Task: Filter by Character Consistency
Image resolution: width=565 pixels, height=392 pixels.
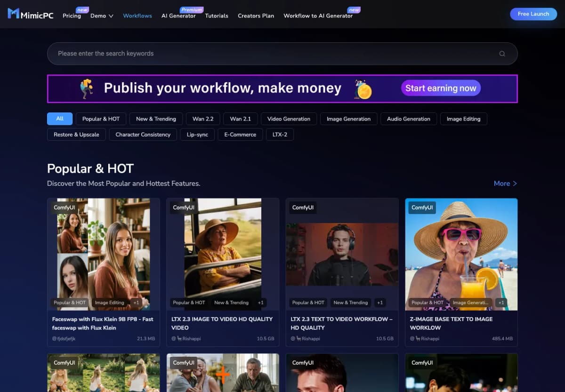Action: [x=143, y=135]
